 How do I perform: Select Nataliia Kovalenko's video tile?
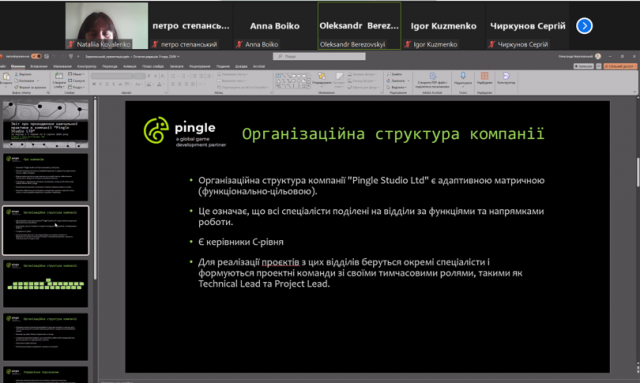coord(107,26)
